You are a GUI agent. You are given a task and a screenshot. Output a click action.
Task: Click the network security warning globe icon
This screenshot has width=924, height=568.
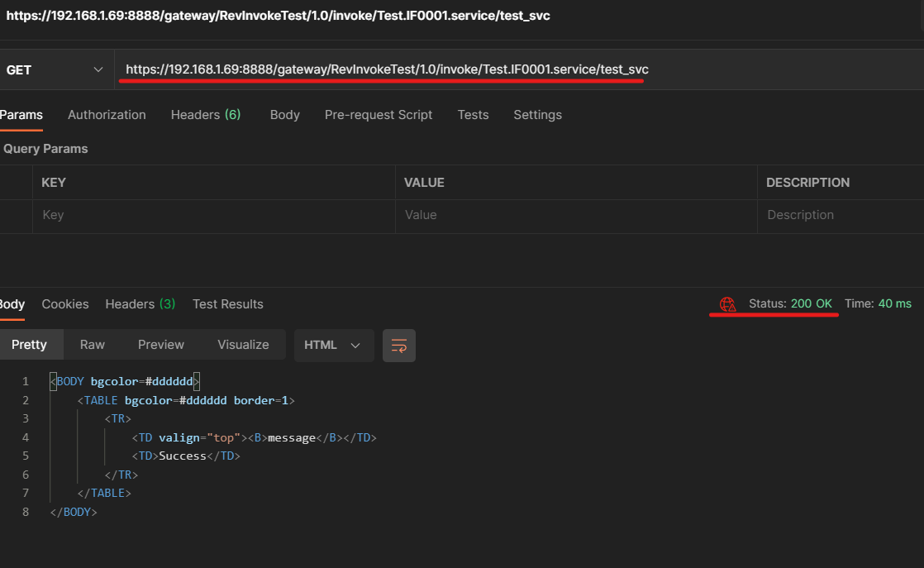[x=727, y=304]
